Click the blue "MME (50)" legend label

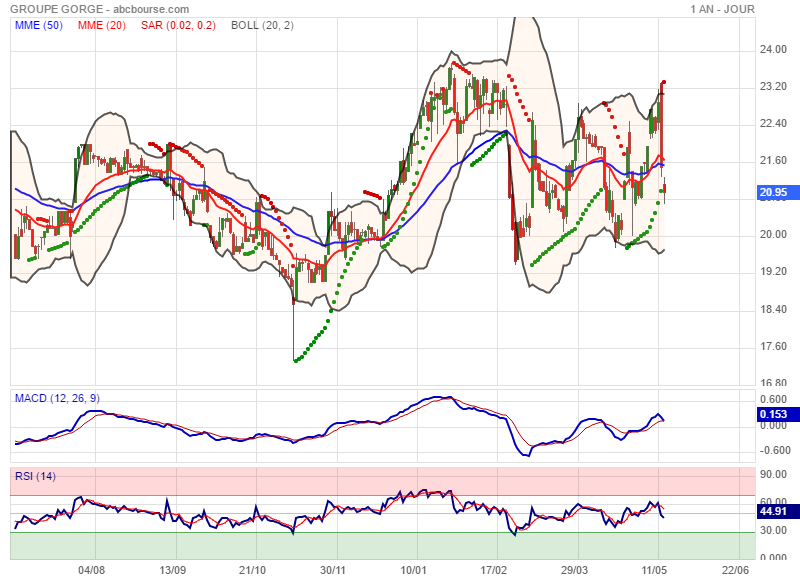point(39,26)
